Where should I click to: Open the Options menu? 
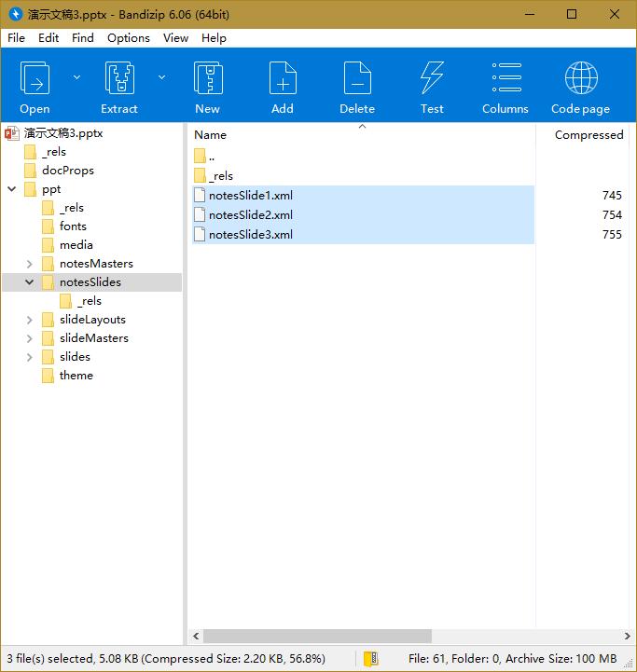coord(129,38)
